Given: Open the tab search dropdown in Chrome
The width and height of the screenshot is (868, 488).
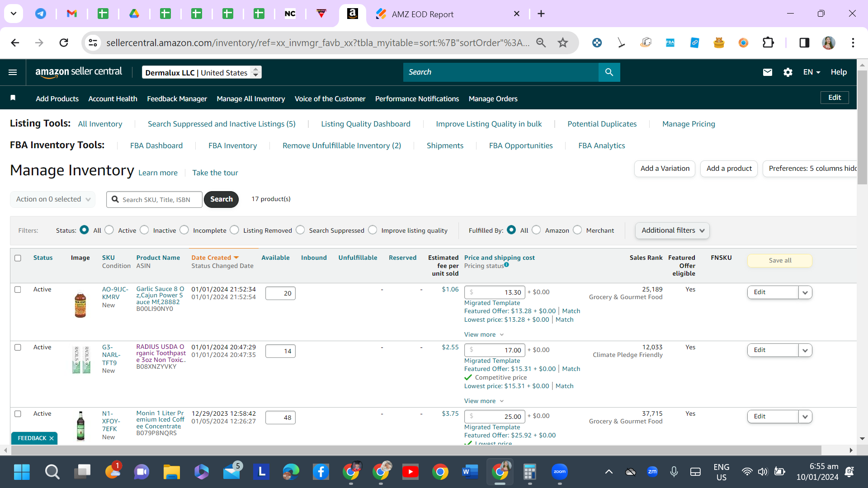Looking at the screenshot, I should [x=14, y=14].
